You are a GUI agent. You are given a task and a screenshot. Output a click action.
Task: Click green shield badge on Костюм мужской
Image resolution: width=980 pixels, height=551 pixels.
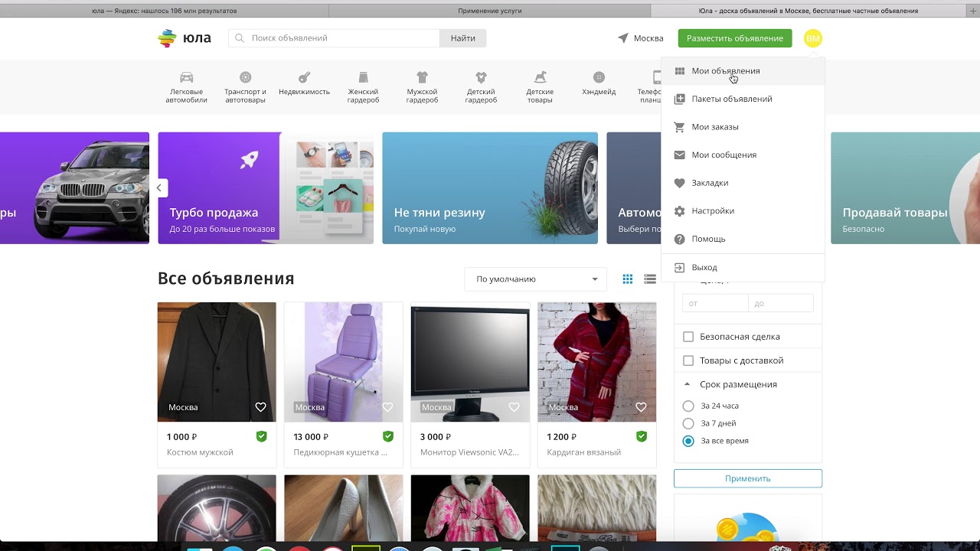(261, 436)
